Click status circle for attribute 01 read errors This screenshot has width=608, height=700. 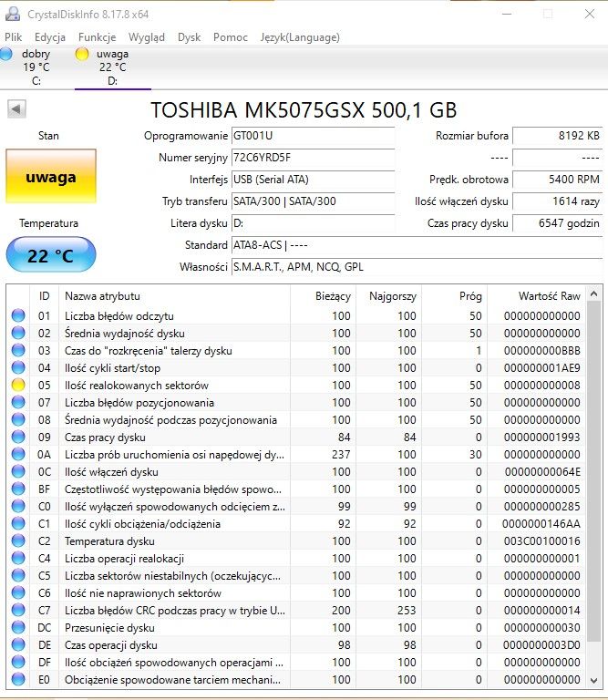click(18, 315)
